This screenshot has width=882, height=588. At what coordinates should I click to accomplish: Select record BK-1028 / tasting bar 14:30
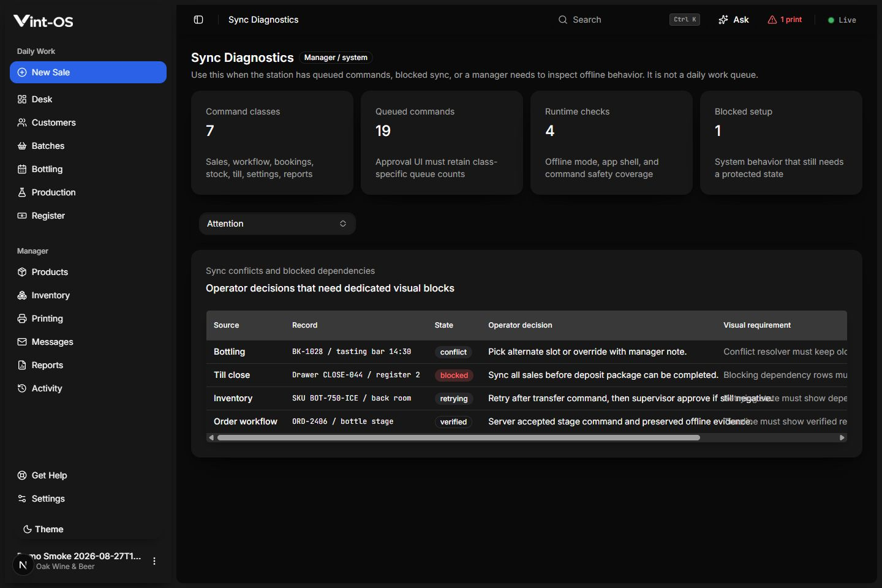click(x=352, y=352)
